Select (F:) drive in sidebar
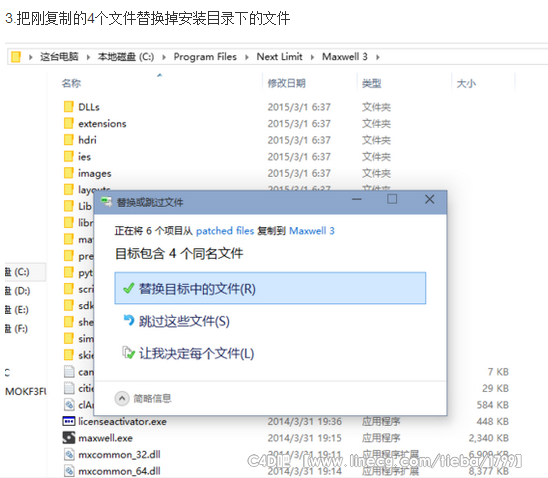This screenshot has width=548, height=478. click(16, 328)
